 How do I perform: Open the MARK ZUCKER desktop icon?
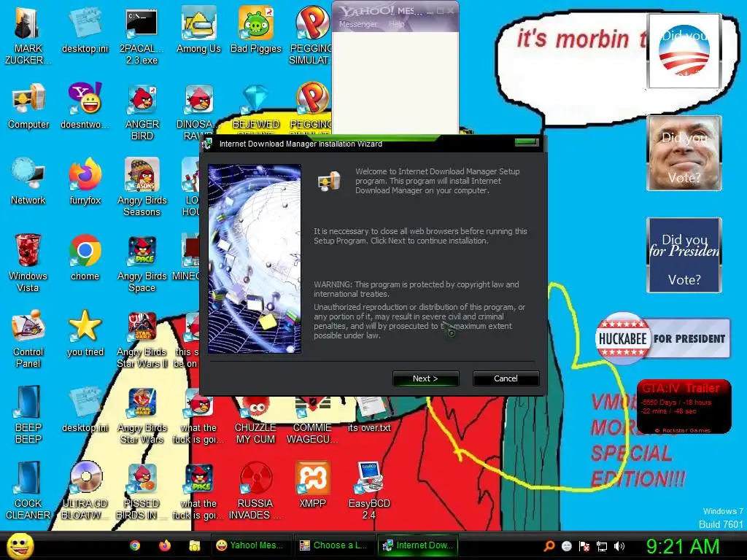click(x=28, y=35)
